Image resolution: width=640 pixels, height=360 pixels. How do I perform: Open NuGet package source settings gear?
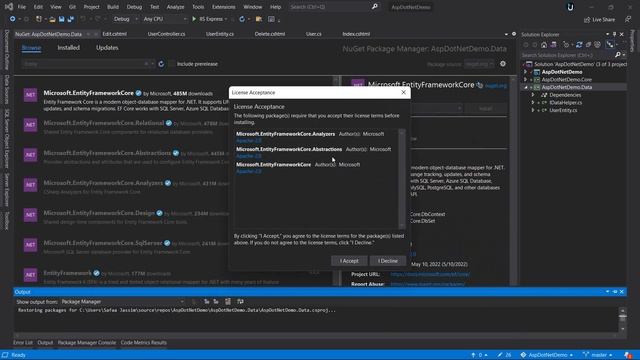(503, 64)
